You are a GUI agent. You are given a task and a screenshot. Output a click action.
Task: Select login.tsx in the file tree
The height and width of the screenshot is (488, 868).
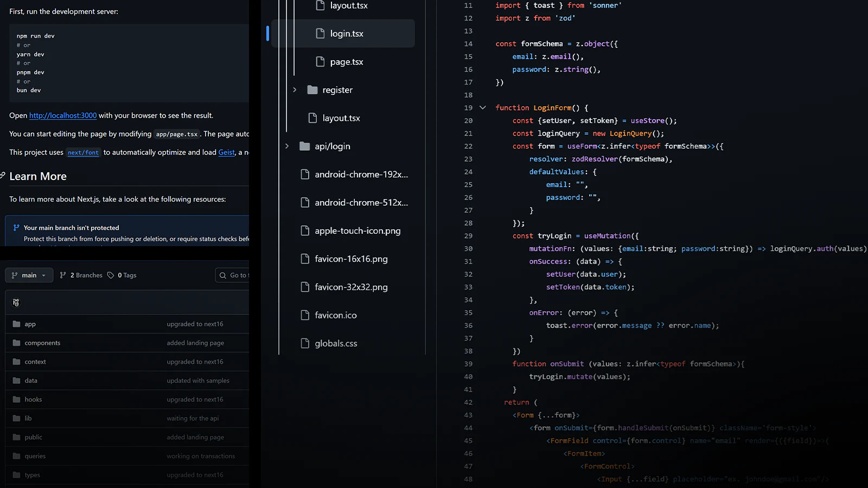(x=346, y=34)
